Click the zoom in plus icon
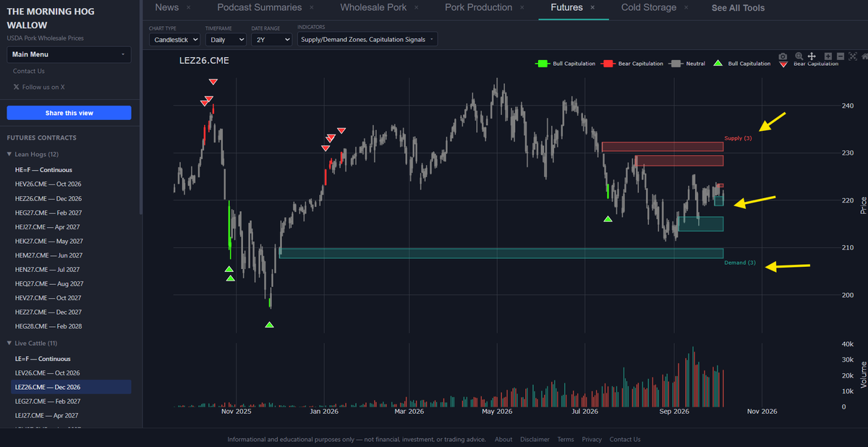The width and height of the screenshot is (868, 447). click(828, 56)
